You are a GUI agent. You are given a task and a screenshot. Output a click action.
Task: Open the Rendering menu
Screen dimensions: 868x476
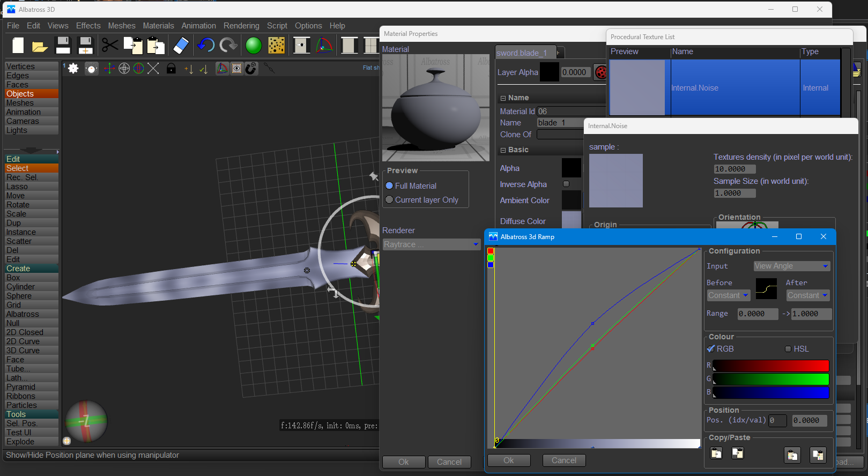tap(241, 26)
